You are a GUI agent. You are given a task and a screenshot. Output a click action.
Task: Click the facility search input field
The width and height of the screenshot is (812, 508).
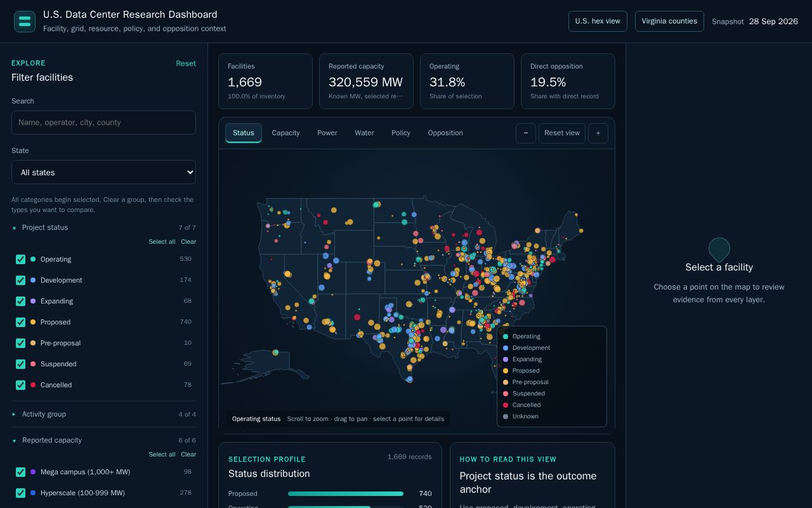pos(103,123)
